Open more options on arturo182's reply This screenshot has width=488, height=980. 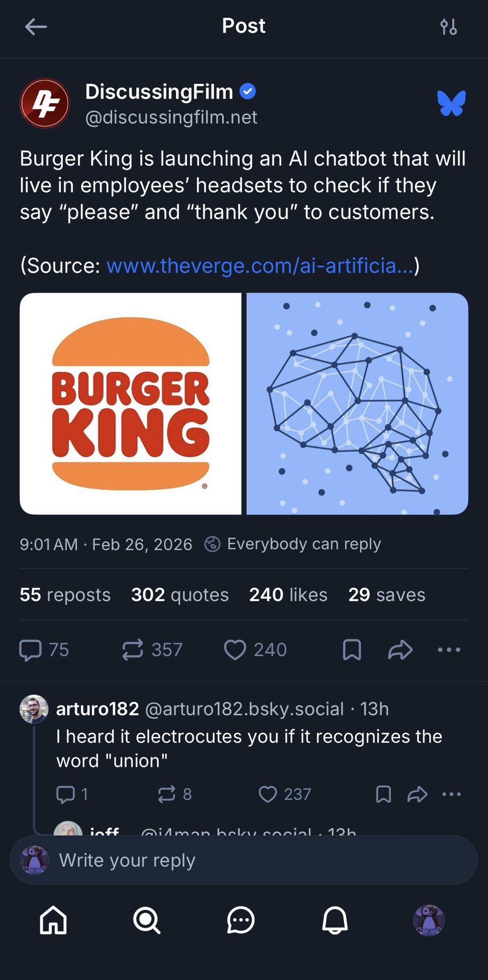coord(451,794)
